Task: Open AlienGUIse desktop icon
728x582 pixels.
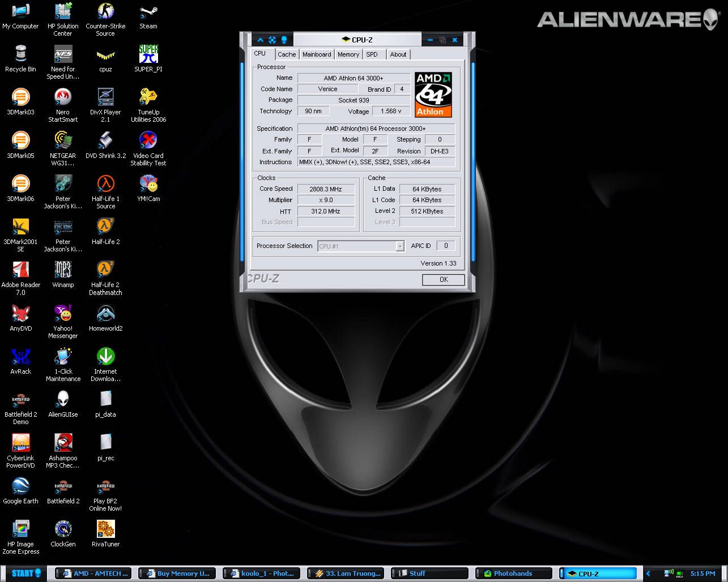Action: 63,404
